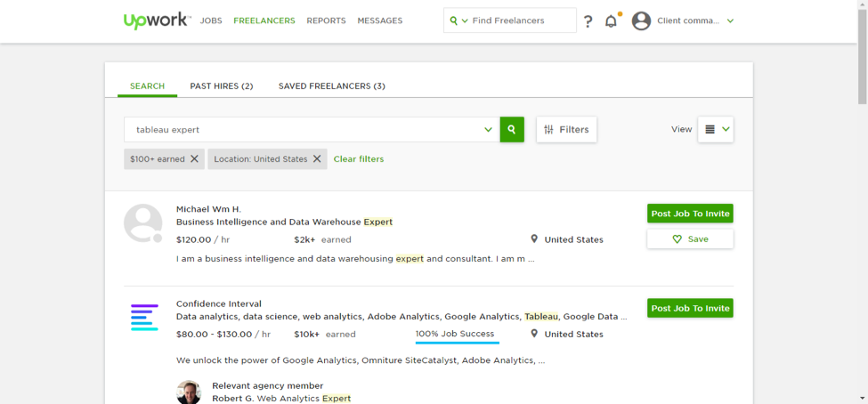The width and height of the screenshot is (868, 404).
Task: Click the Filters sliders icon
Action: tap(548, 130)
